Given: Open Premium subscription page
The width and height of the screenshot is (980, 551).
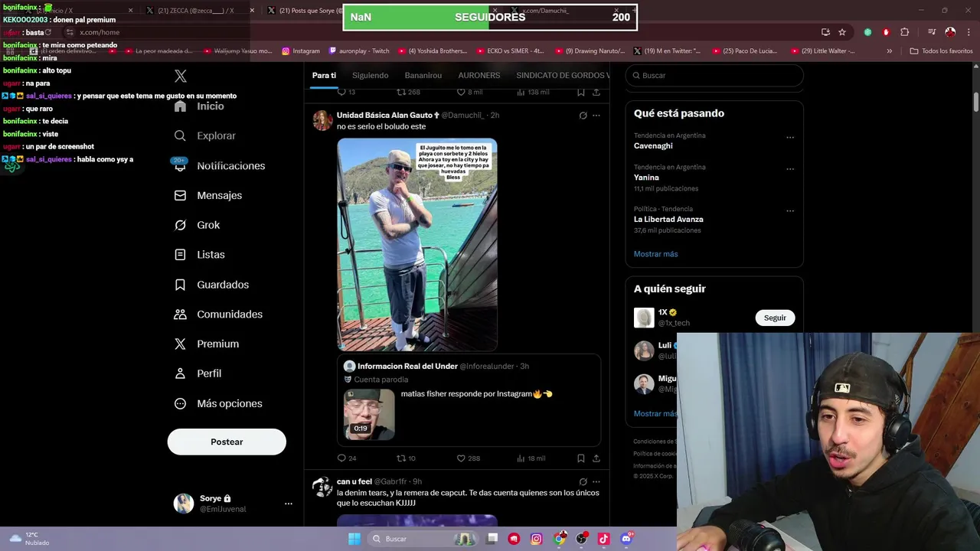Looking at the screenshot, I should coord(207,344).
